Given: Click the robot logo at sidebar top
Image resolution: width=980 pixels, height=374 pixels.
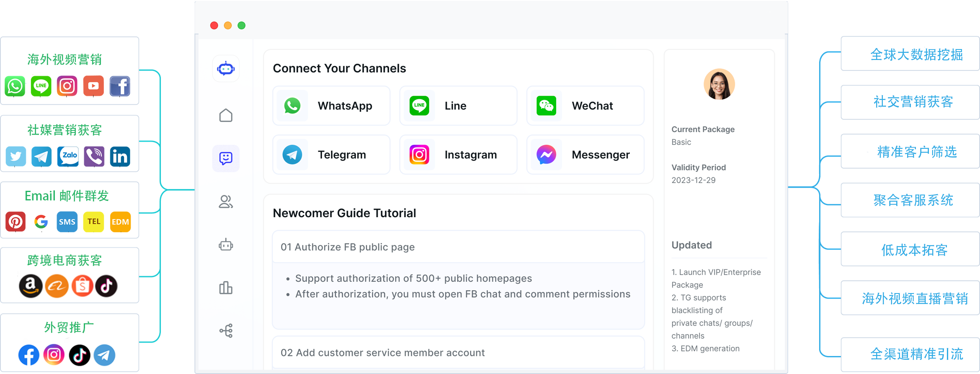Looking at the screenshot, I should point(226,68).
